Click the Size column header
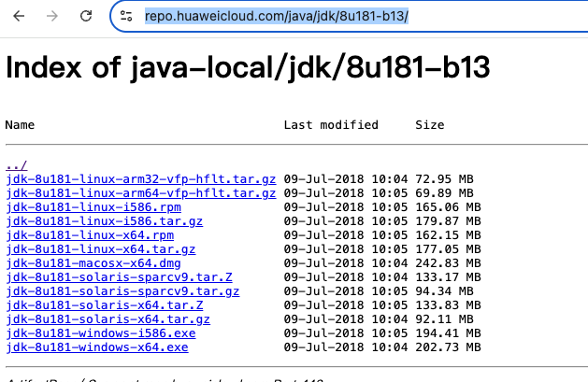This screenshot has width=588, height=382. [x=430, y=125]
